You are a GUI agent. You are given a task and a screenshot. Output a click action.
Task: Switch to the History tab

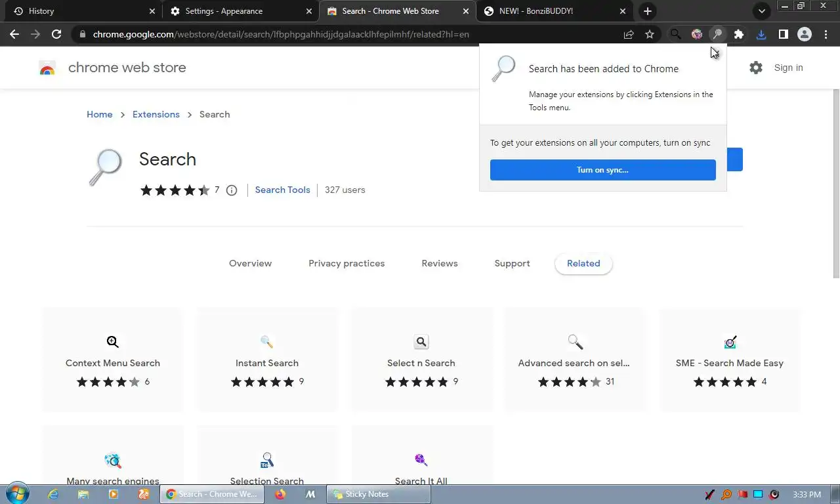tap(83, 11)
